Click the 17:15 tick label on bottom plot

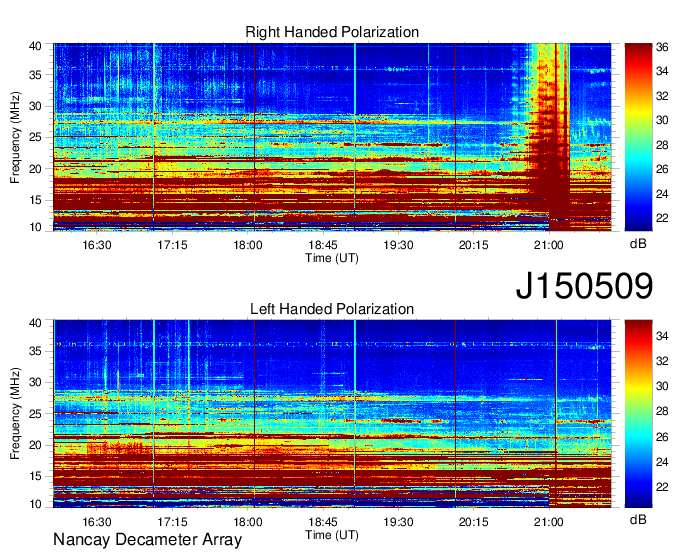(172, 522)
